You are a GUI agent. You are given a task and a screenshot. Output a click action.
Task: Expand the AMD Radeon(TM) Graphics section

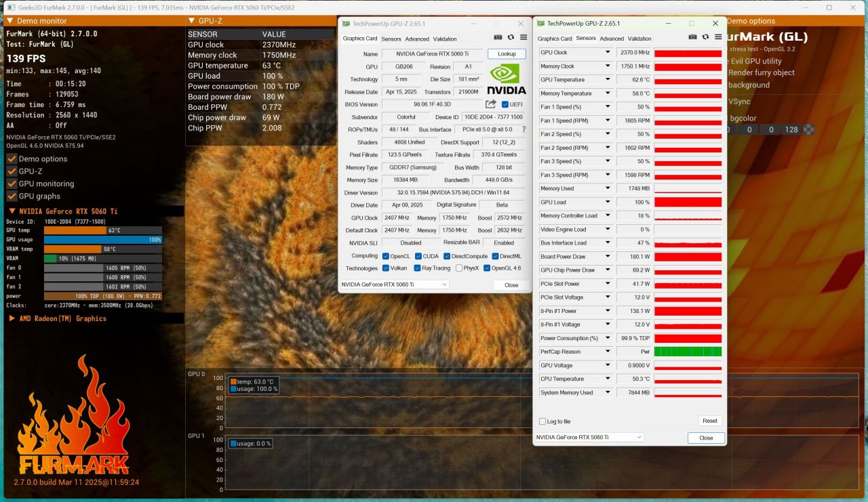pos(12,318)
